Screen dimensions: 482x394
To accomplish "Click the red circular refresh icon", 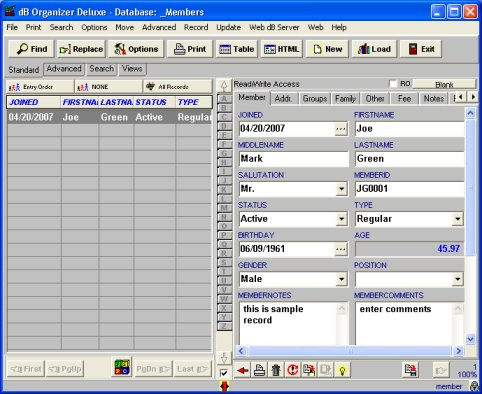I will pyautogui.click(x=292, y=370).
